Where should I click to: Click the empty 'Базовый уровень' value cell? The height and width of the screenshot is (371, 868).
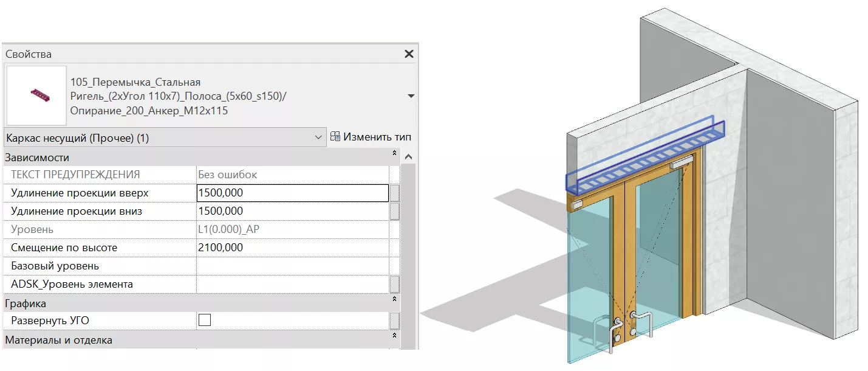[292, 266]
